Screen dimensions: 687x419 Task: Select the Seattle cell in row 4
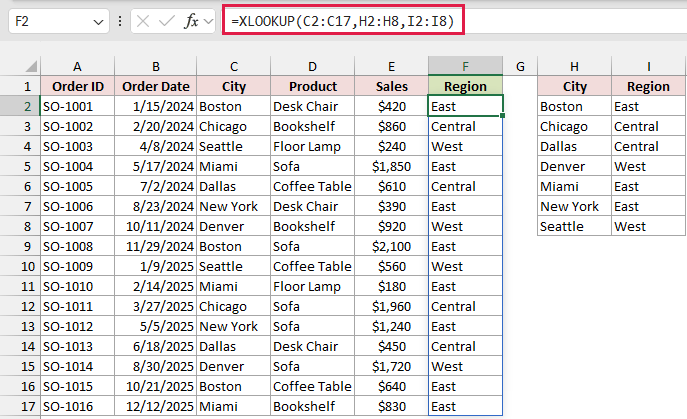click(234, 146)
